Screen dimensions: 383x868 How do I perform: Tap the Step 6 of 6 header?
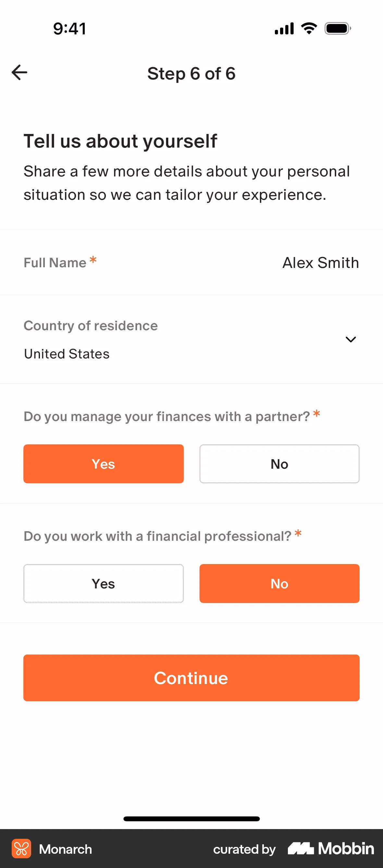tap(191, 73)
